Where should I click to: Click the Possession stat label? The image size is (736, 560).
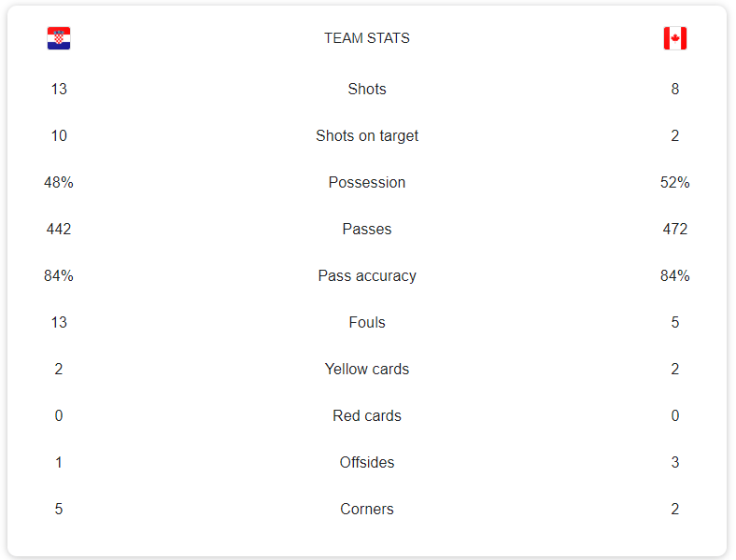tap(367, 182)
